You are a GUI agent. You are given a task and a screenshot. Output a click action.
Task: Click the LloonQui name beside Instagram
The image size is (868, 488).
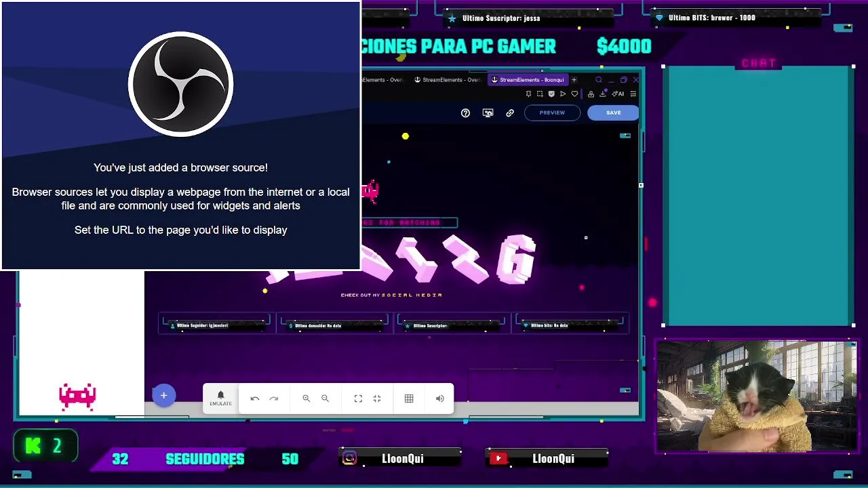(x=403, y=459)
